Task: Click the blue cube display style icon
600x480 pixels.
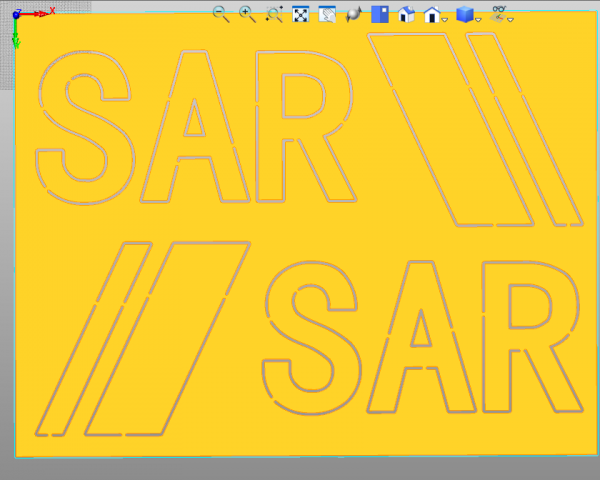Action: 464,14
